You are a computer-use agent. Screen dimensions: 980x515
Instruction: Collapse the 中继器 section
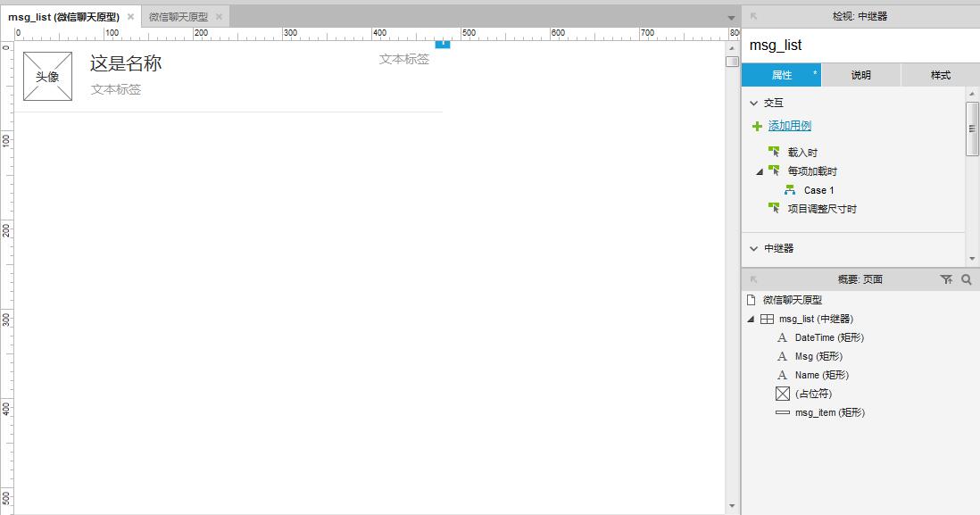[x=754, y=249]
